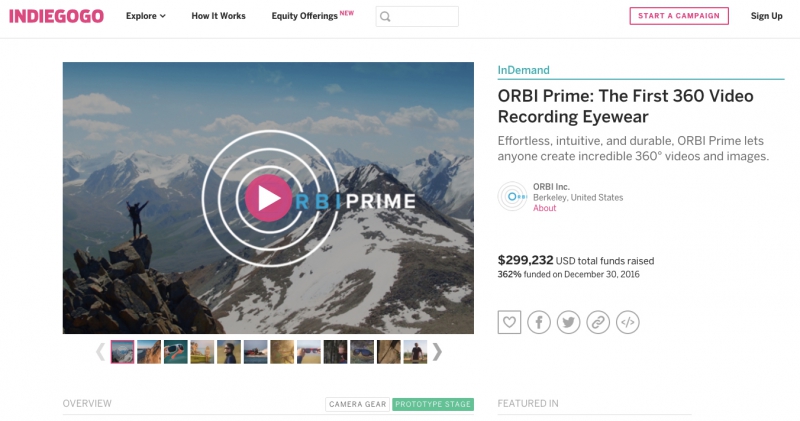800x421 pixels.
Task: Select the sunglasses-in-hand gallery thumbnail
Action: click(309, 352)
